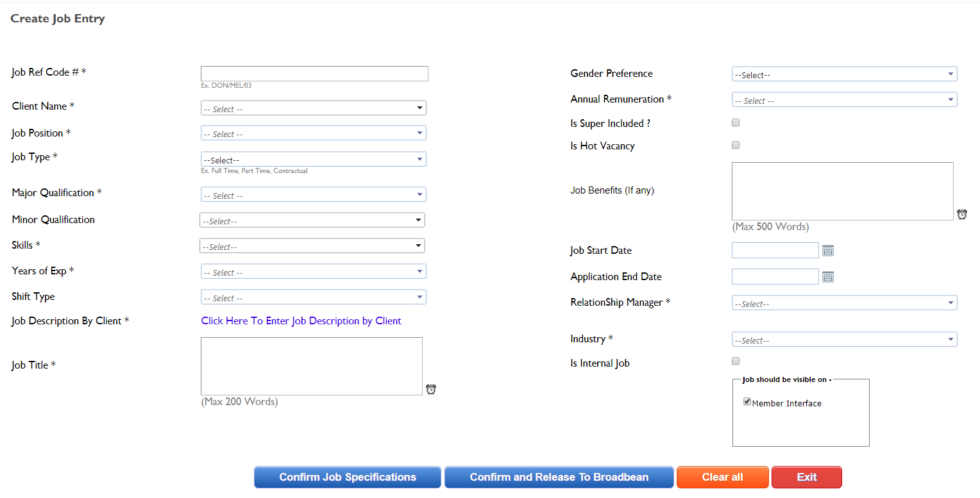Click clock icon beside Job Title box
The height and width of the screenshot is (498, 980).
click(431, 389)
